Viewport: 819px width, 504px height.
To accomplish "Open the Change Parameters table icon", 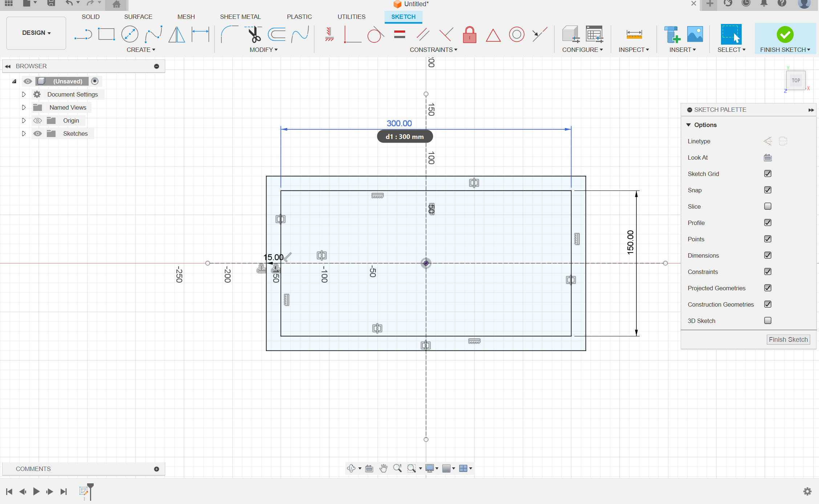I will (x=594, y=34).
